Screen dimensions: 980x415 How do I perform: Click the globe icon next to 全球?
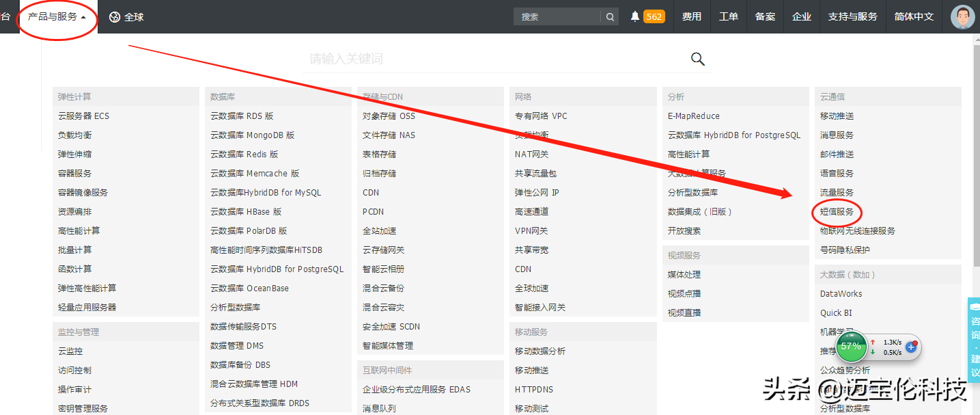coord(115,17)
